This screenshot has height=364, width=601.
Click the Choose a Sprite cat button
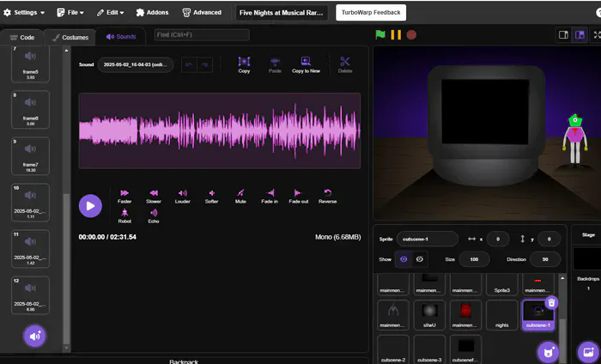click(x=548, y=352)
